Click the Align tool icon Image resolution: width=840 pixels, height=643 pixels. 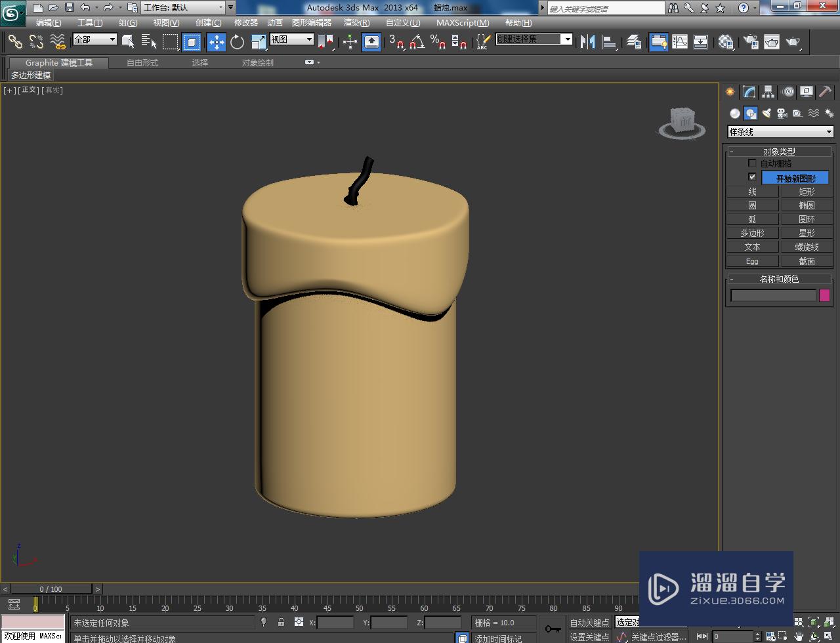[x=610, y=42]
